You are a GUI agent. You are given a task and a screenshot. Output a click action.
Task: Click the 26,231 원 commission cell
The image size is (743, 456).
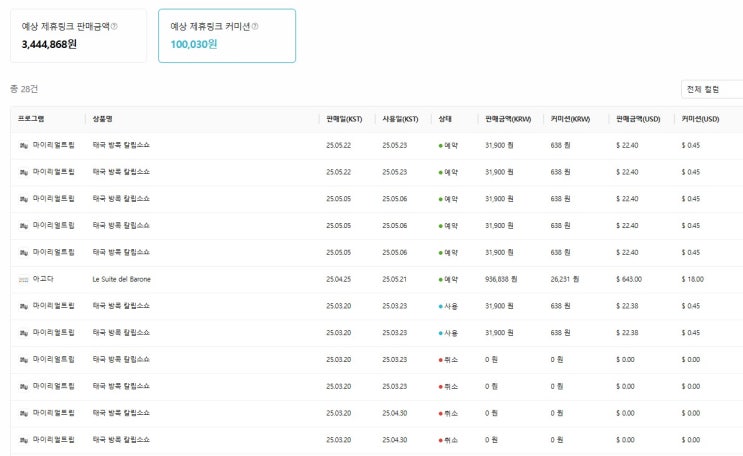click(565, 279)
